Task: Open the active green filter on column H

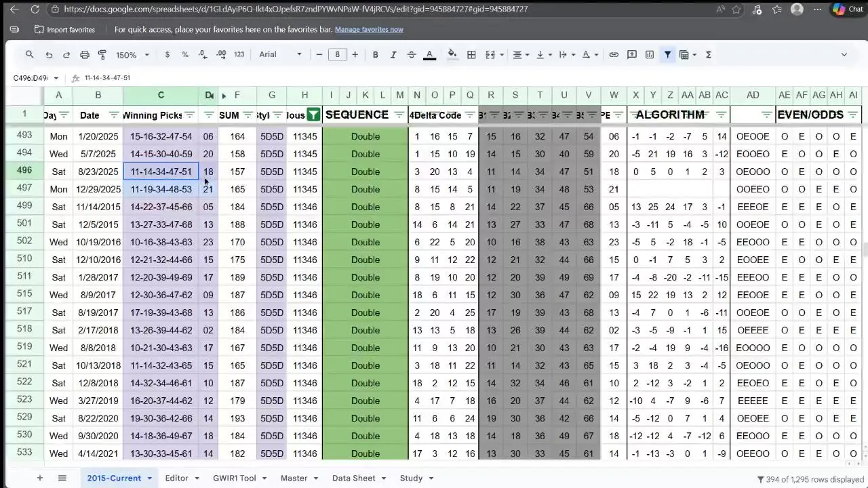Action: pos(313,115)
